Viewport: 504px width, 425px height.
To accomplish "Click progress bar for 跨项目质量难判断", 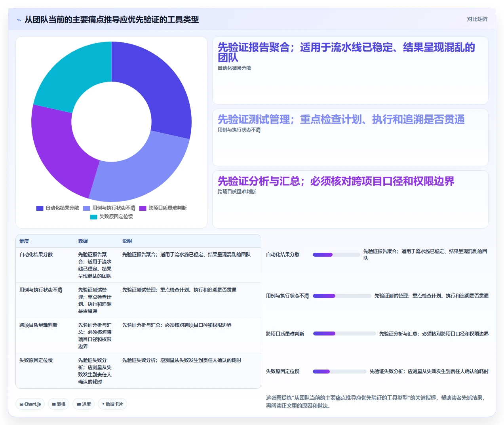I will [344, 334].
